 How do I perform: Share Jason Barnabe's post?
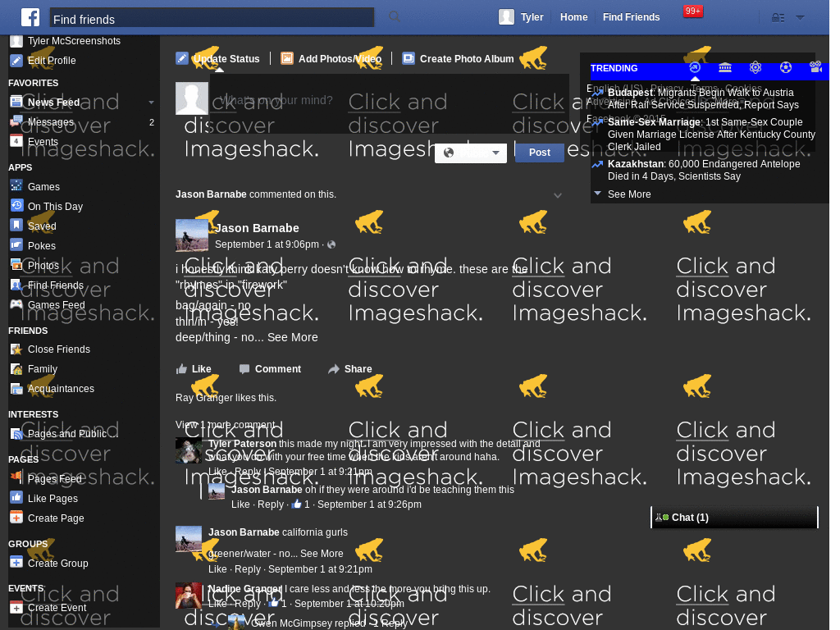coord(349,369)
